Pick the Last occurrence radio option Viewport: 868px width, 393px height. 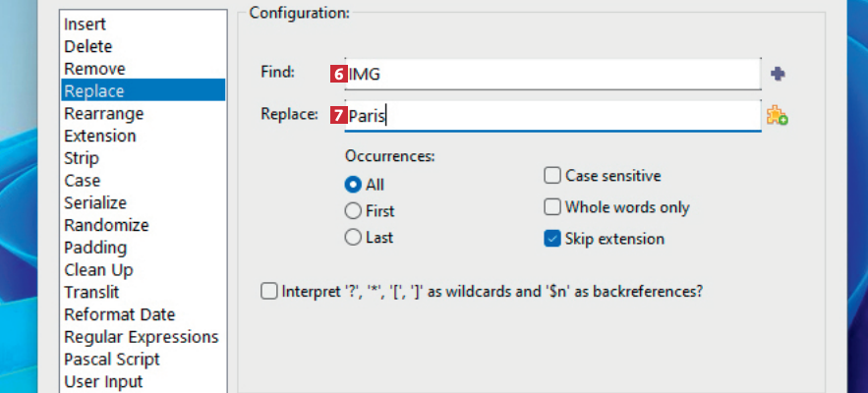tap(353, 237)
